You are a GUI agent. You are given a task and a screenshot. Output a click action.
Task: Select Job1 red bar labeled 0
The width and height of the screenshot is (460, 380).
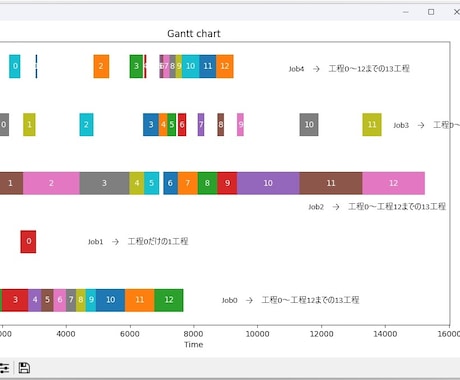tap(28, 242)
